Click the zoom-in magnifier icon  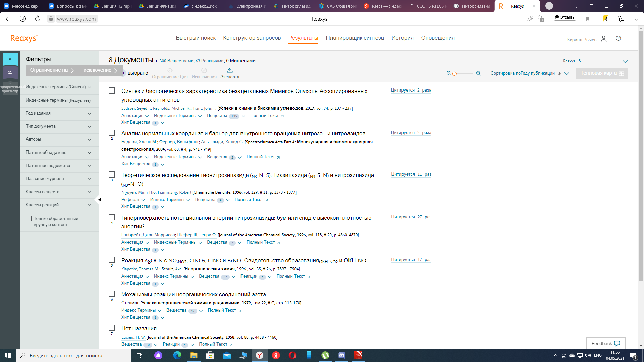click(x=478, y=73)
